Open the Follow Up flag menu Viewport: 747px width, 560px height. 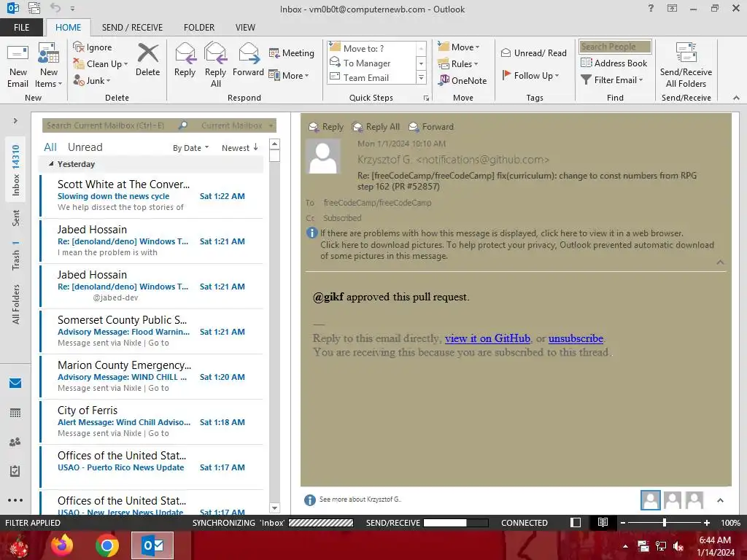(x=530, y=75)
